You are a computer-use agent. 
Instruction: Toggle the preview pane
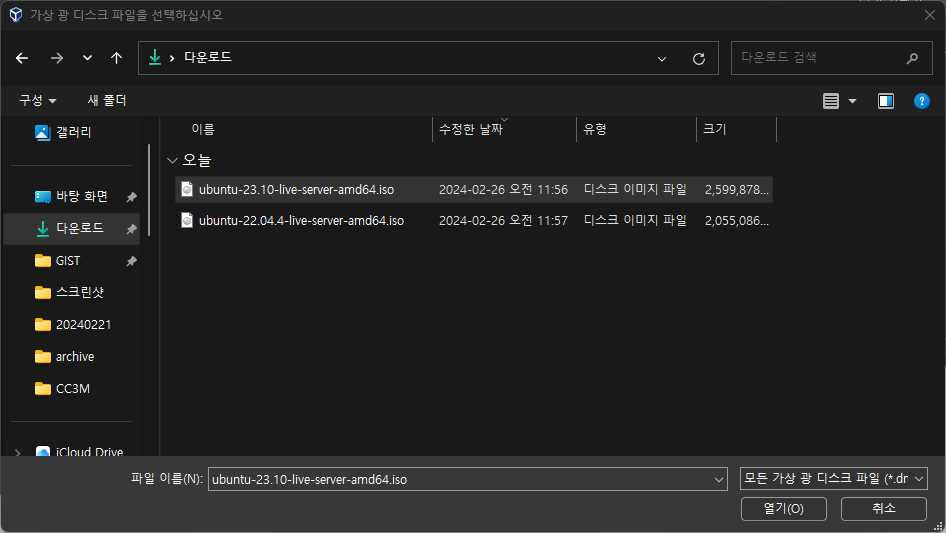(886, 101)
